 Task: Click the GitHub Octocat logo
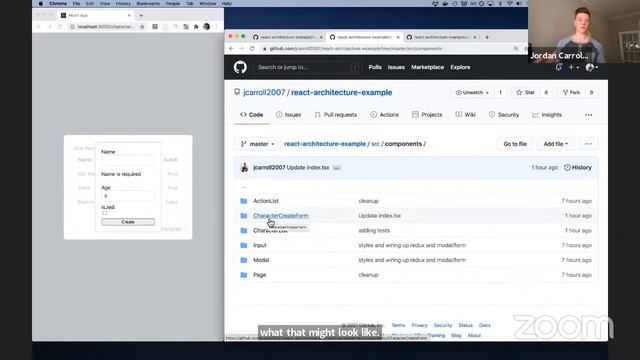[240, 67]
